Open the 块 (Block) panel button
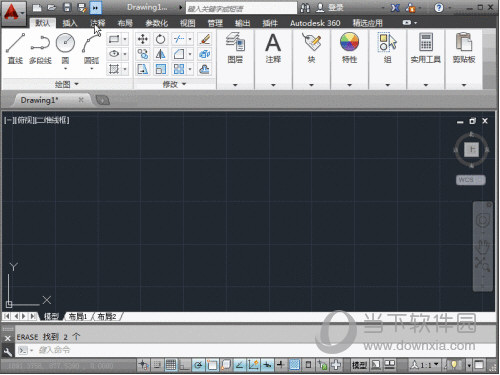 click(x=311, y=48)
